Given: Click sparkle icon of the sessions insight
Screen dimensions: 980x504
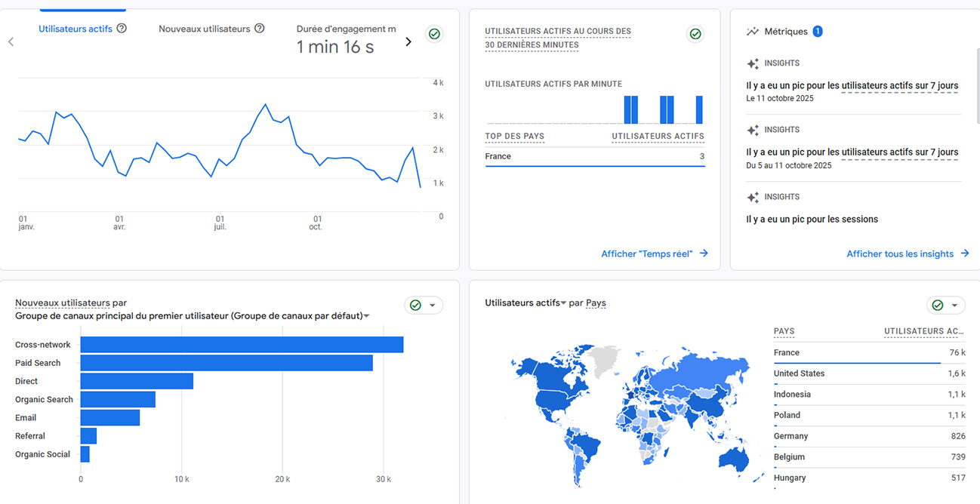Looking at the screenshot, I should coord(753,198).
